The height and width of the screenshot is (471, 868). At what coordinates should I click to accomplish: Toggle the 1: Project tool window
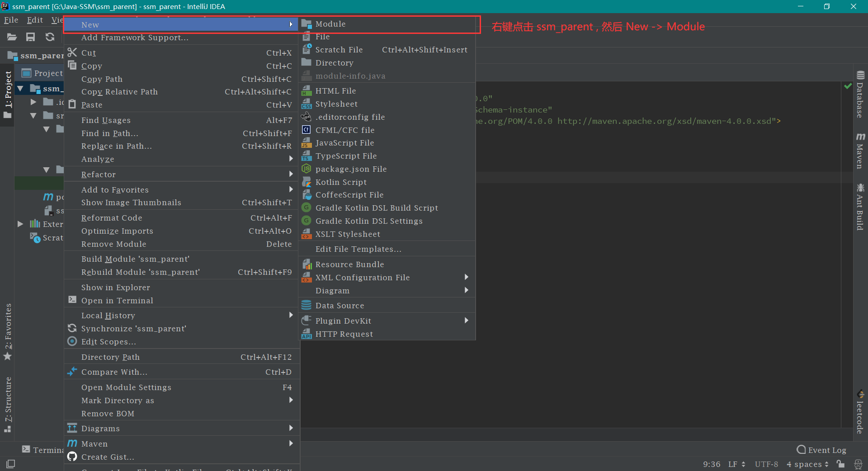click(8, 89)
